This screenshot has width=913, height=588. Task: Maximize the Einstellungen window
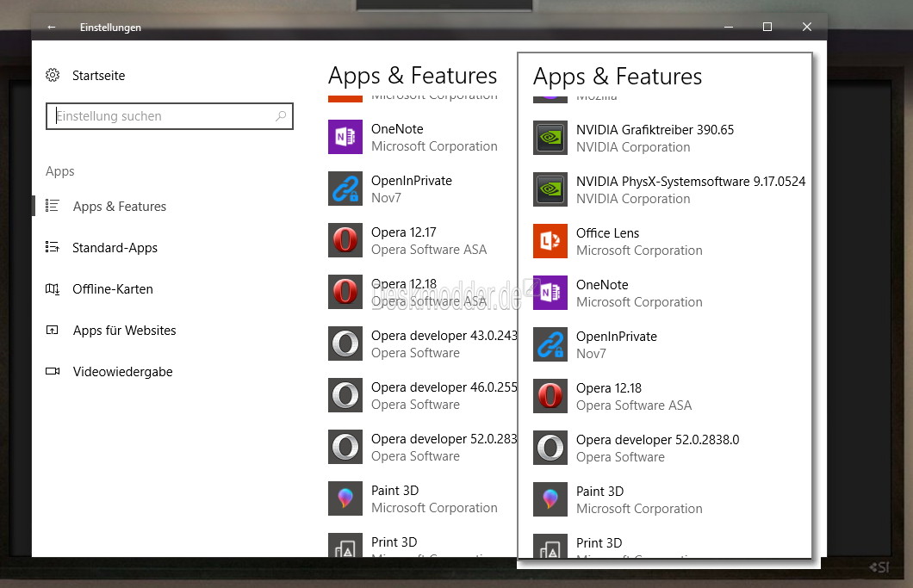(x=767, y=27)
